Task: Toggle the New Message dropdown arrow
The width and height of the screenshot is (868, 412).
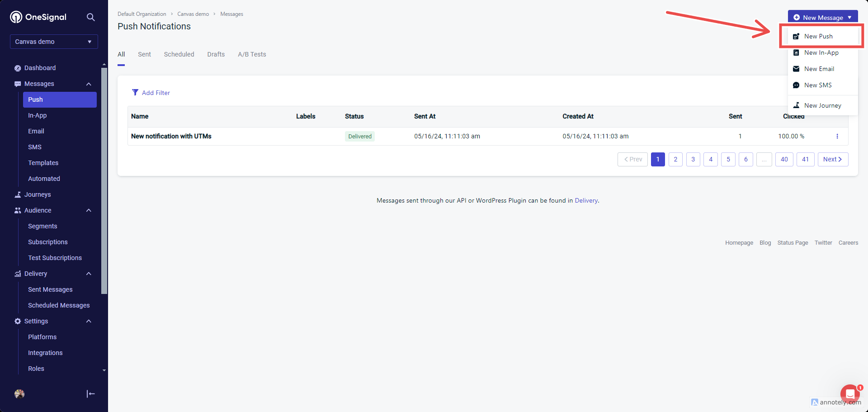Action: [x=850, y=18]
